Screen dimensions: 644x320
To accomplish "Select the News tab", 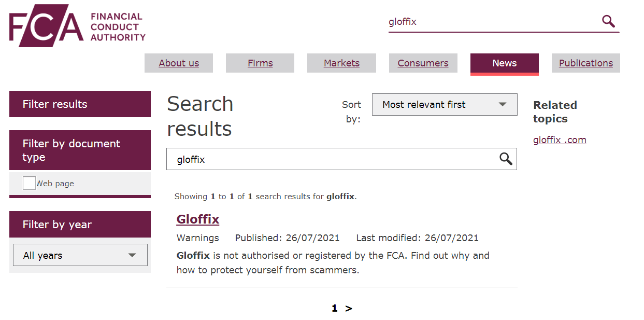I will tap(505, 63).
